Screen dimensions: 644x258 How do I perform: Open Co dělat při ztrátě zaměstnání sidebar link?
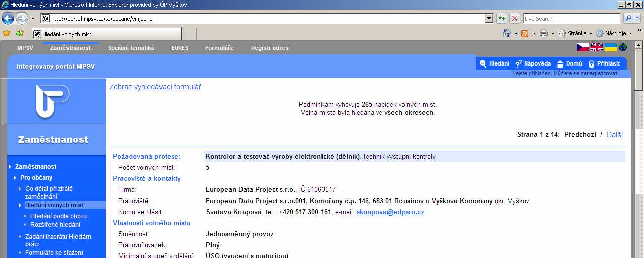tap(49, 192)
